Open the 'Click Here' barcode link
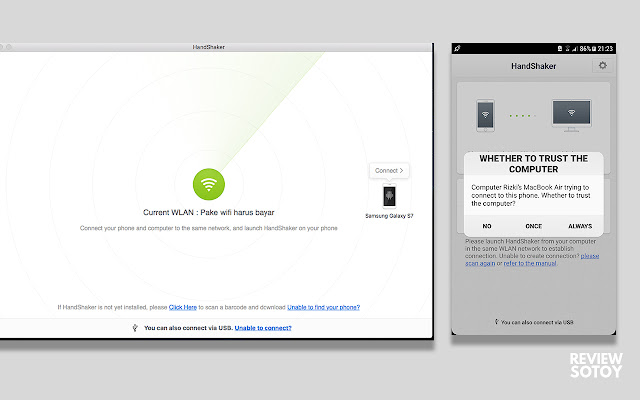This screenshot has height=400, width=640. (183, 307)
